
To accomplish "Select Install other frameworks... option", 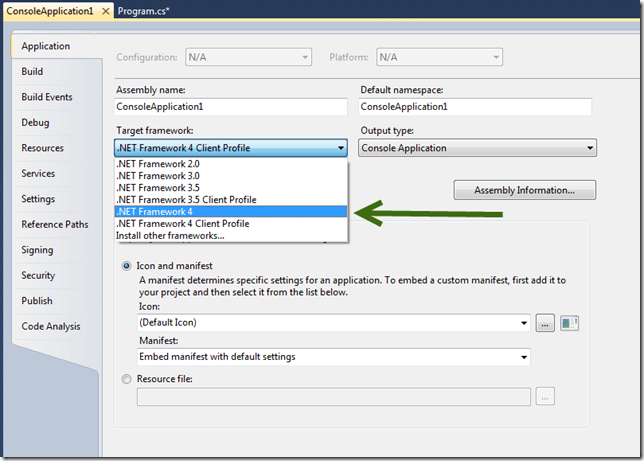I will tap(231, 235).
